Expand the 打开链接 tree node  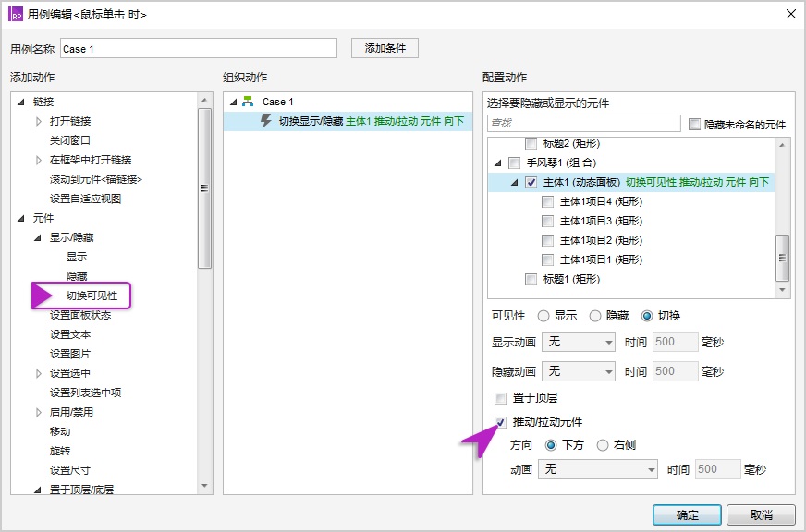[x=39, y=121]
